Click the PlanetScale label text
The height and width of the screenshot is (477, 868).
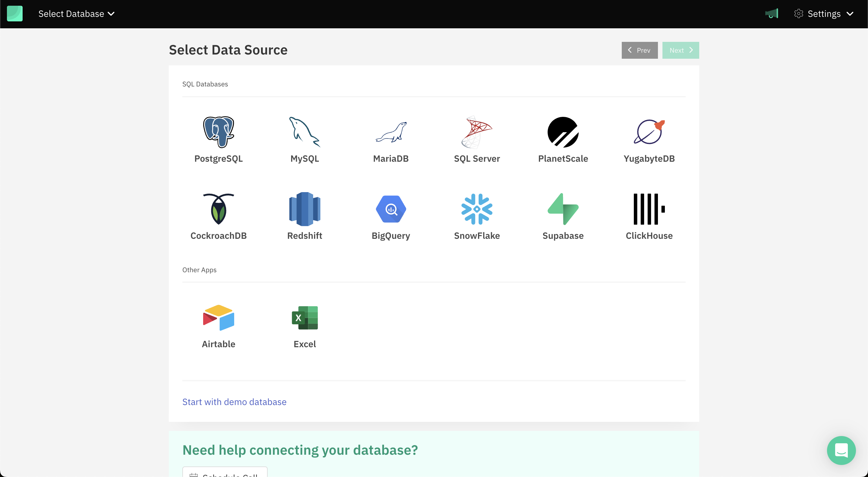click(563, 159)
